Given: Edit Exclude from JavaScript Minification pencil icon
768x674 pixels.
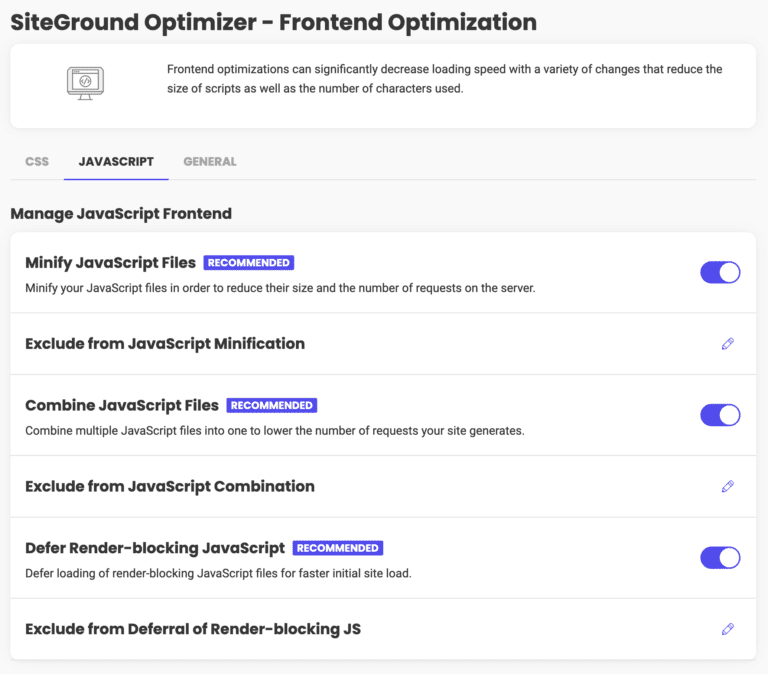Looking at the screenshot, I should (727, 344).
